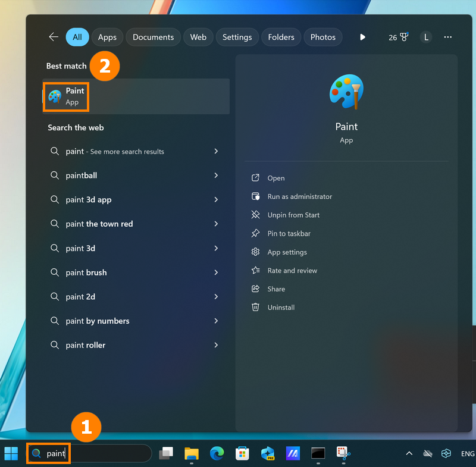Select the 'paint roller' suggestion

pyautogui.click(x=136, y=345)
